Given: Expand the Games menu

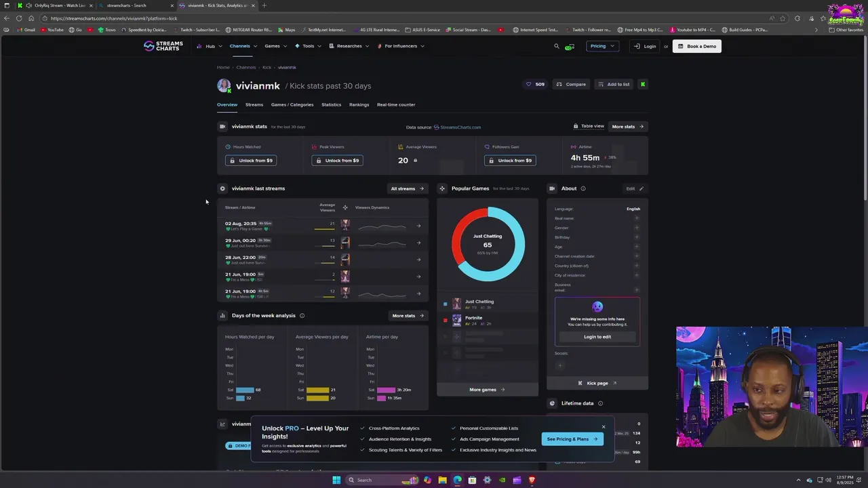Looking at the screenshot, I should click(x=275, y=46).
